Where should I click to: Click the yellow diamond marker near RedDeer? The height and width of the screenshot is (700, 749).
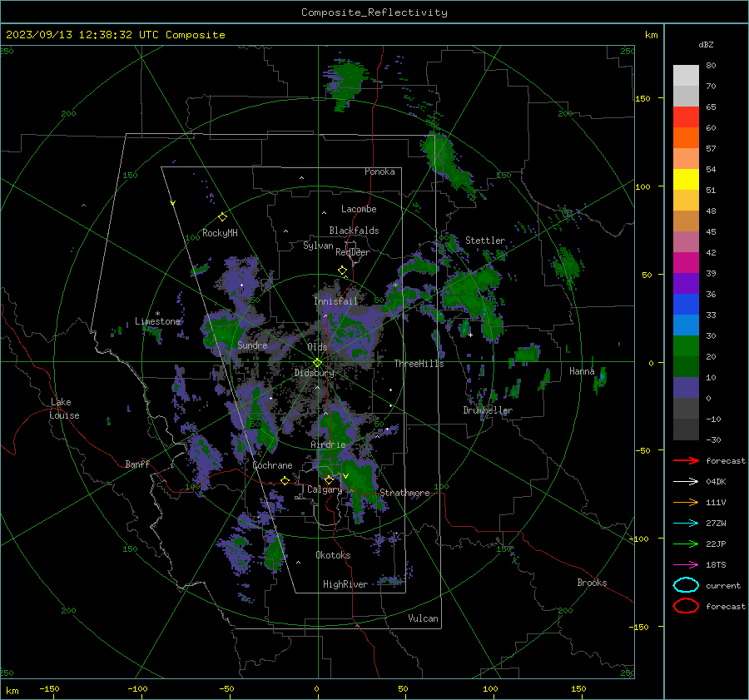pyautogui.click(x=343, y=271)
